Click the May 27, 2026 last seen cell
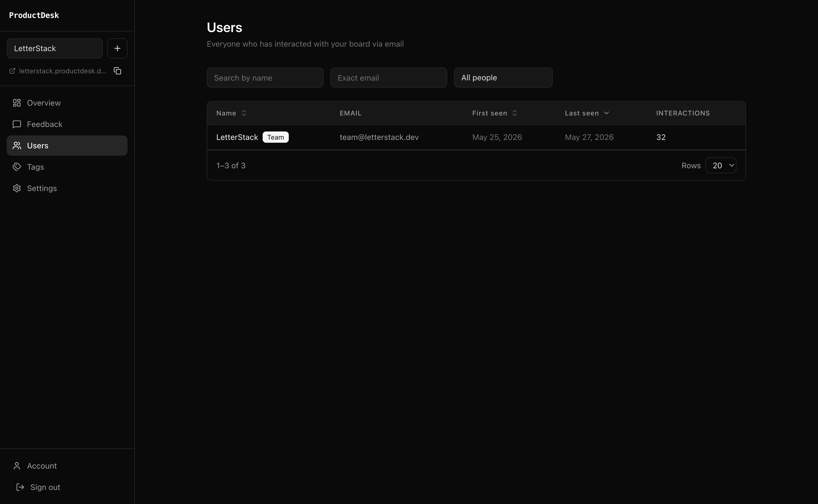This screenshot has height=504, width=818. coord(589,137)
